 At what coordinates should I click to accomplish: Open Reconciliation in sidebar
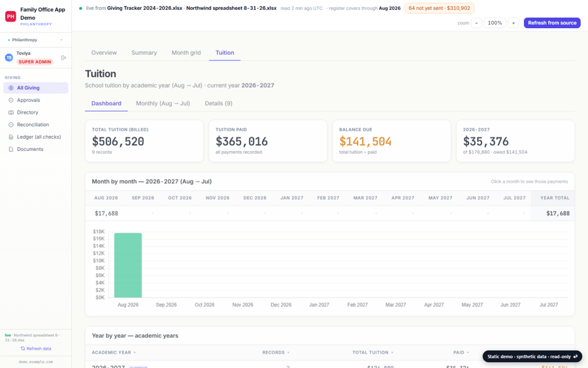[x=36, y=125]
